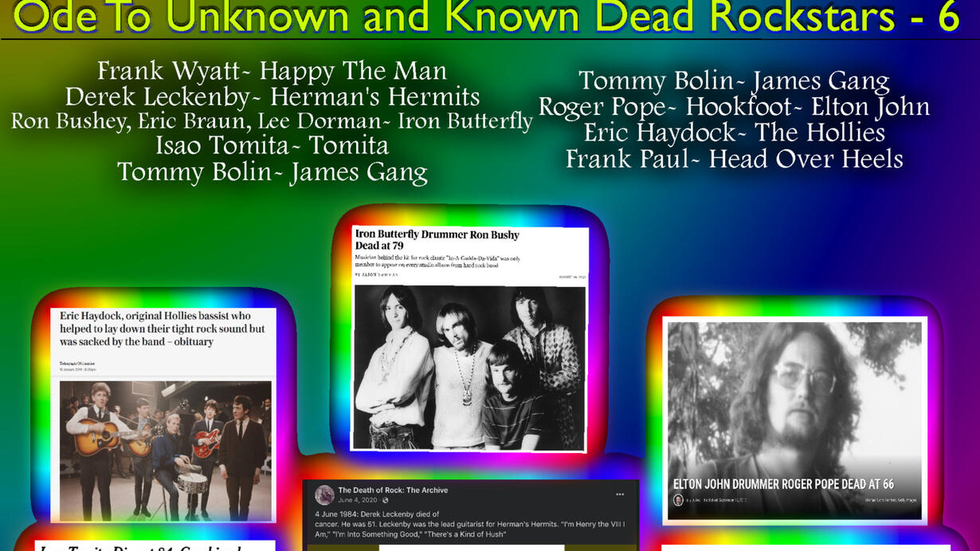980x551 pixels.
Task: Open The Death of Rock: The Archive page name
Action: tap(393, 490)
